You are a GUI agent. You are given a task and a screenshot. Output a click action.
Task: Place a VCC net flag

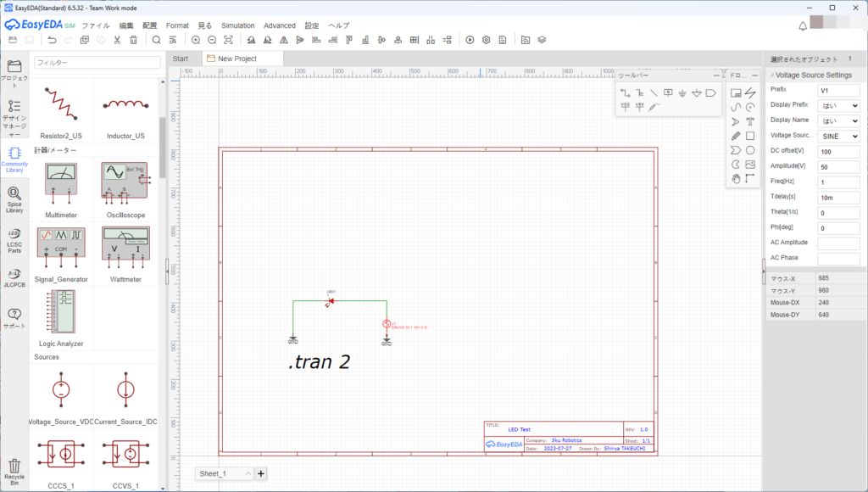[625, 107]
